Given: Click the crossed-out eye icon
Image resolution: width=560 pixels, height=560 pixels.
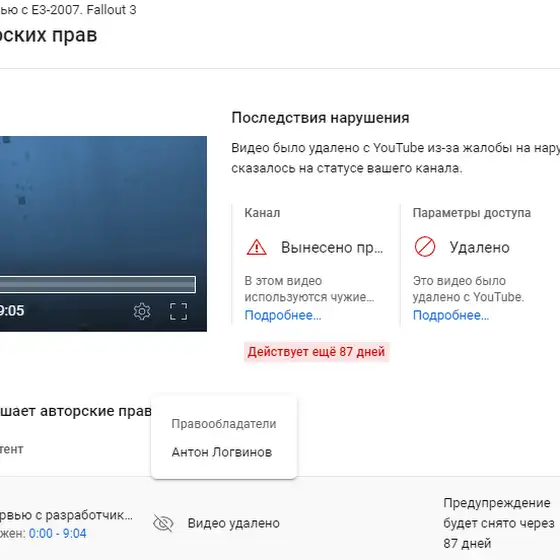Looking at the screenshot, I should [163, 523].
